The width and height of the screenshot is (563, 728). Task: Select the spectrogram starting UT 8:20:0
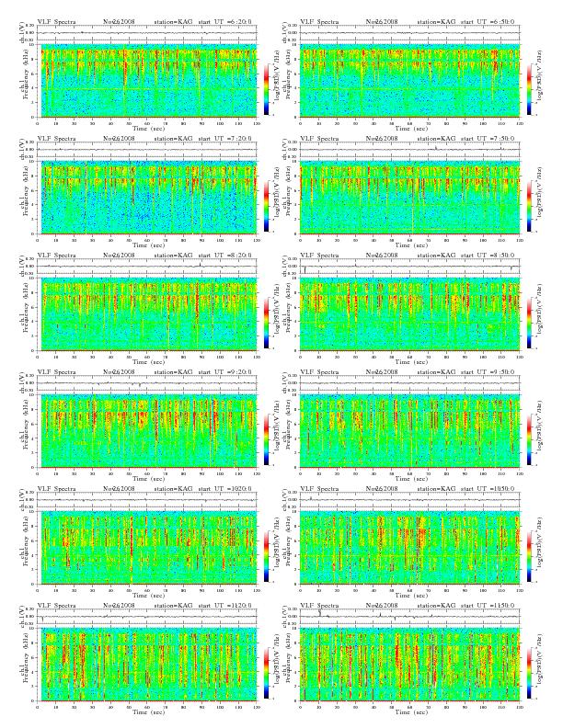pos(147,314)
